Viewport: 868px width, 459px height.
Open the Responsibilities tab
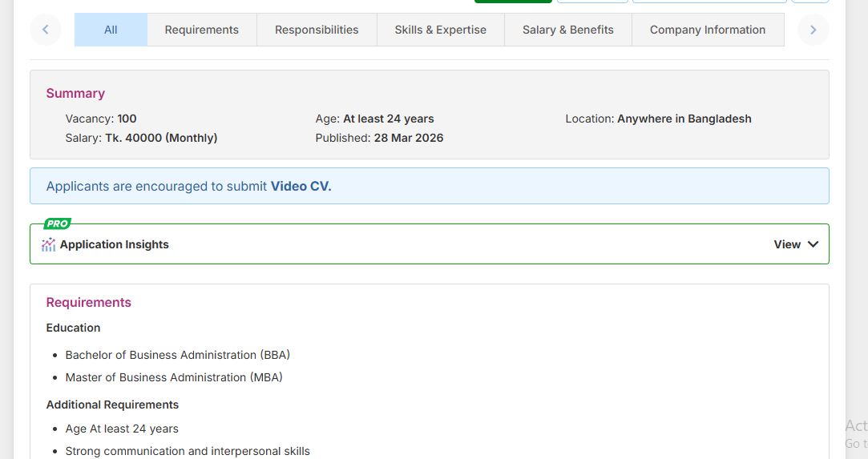(x=317, y=30)
